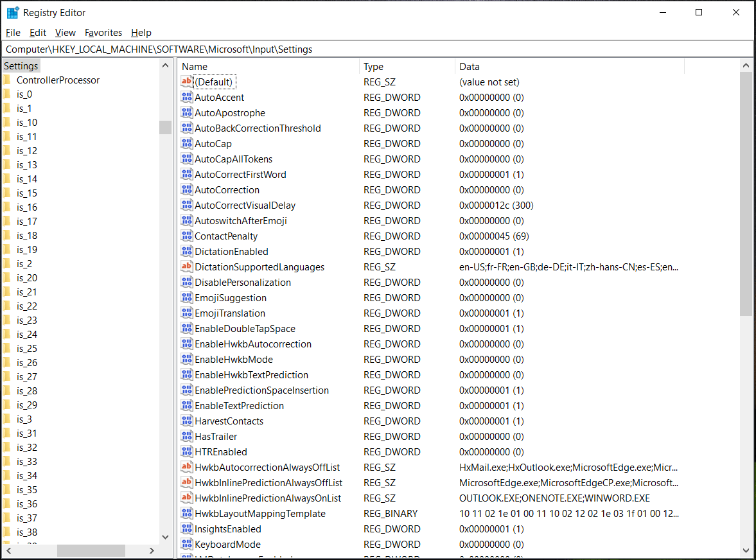Click the icon beside InsightsEnabled
Viewport: 756px width, 560px height.
pos(186,529)
